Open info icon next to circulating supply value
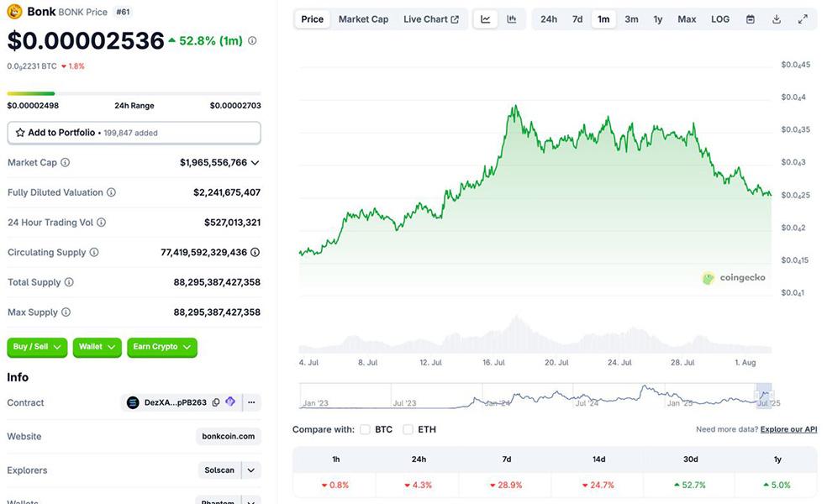 (255, 253)
